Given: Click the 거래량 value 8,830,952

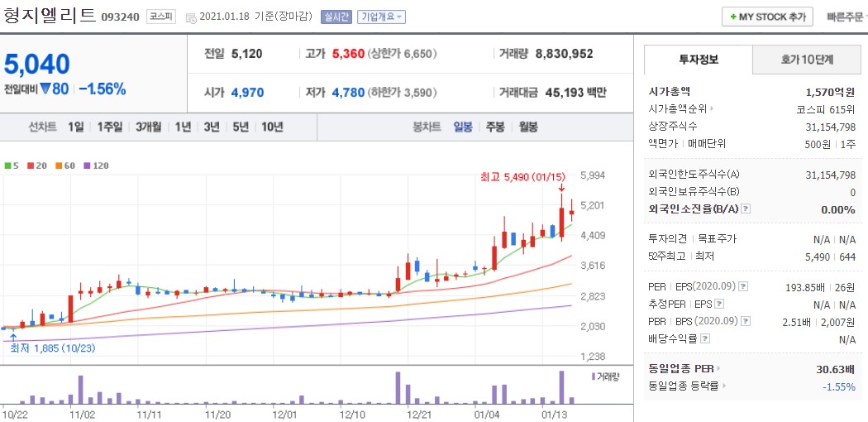Looking at the screenshot, I should click(x=564, y=54).
